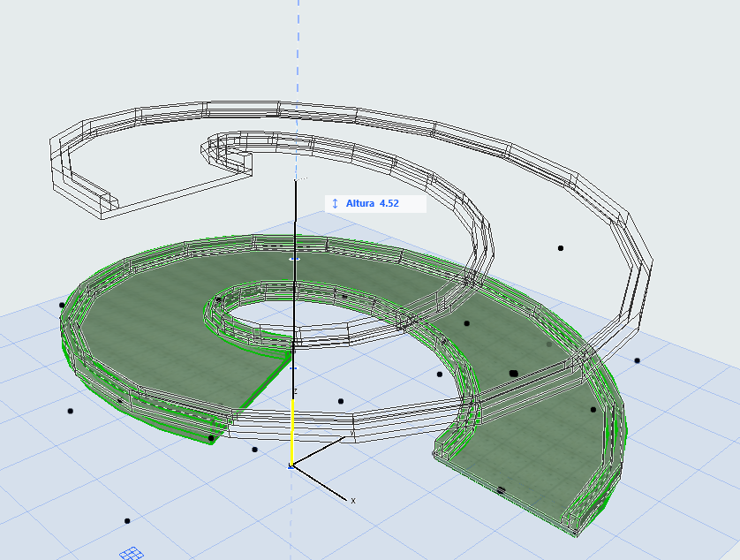The height and width of the screenshot is (560, 740).
Task: Click the black hotspot at far right of the ramp
Action: tap(638, 360)
